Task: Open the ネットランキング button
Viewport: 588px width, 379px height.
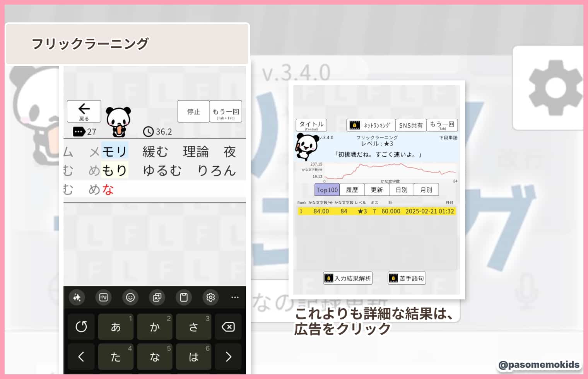Action: pos(371,125)
